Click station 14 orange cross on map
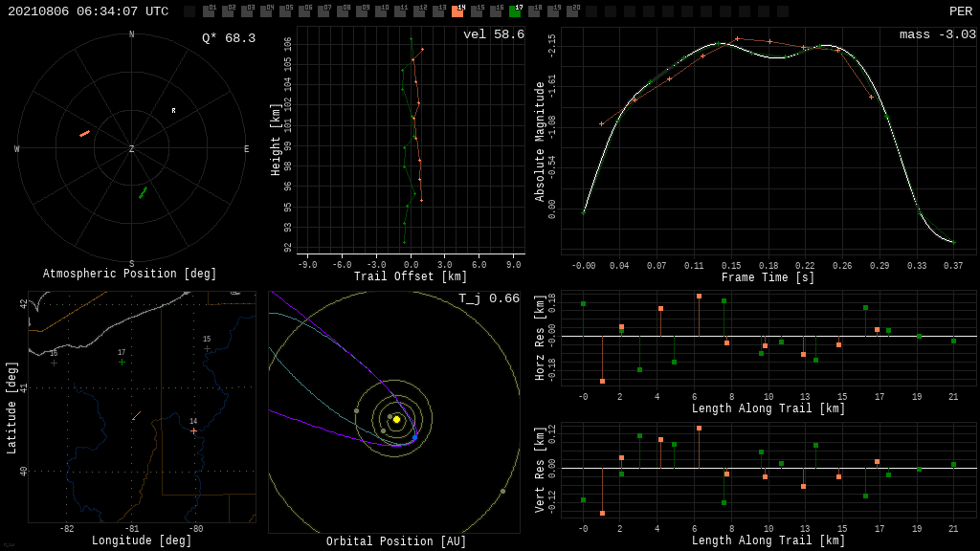 coord(193,430)
